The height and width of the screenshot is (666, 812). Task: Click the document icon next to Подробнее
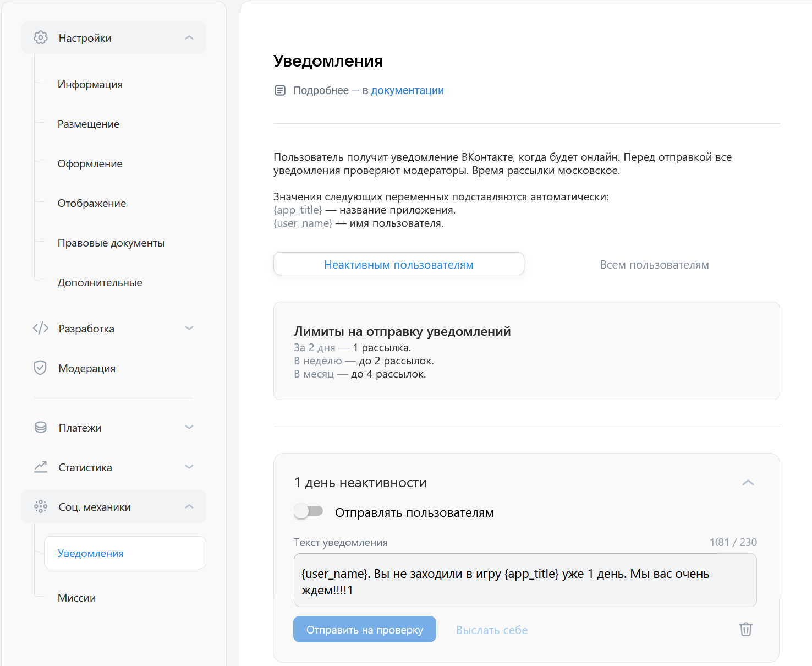click(280, 90)
